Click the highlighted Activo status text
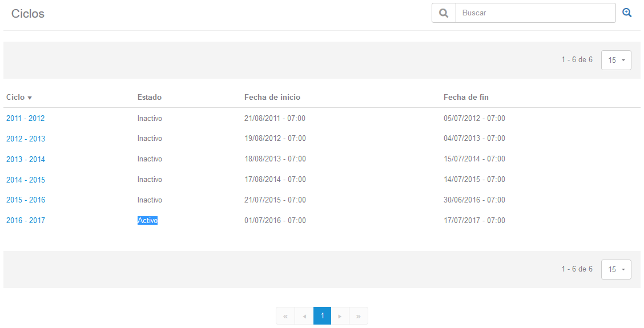Image resolution: width=644 pixels, height=328 pixels. pos(147,221)
